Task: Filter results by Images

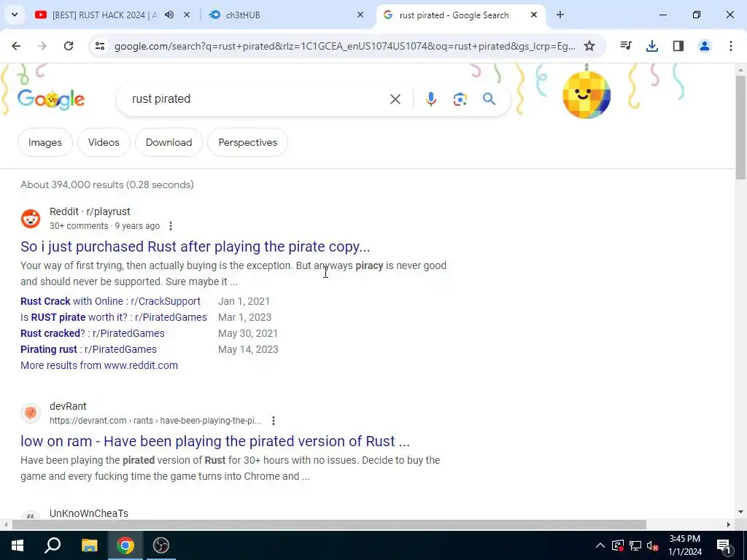Action: pyautogui.click(x=45, y=142)
